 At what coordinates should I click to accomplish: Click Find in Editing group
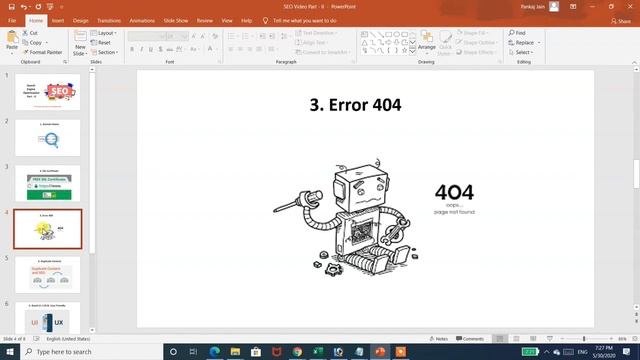517,33
